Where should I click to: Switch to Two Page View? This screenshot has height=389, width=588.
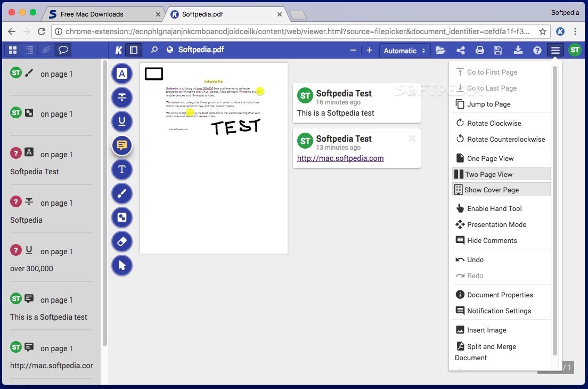[x=501, y=174]
